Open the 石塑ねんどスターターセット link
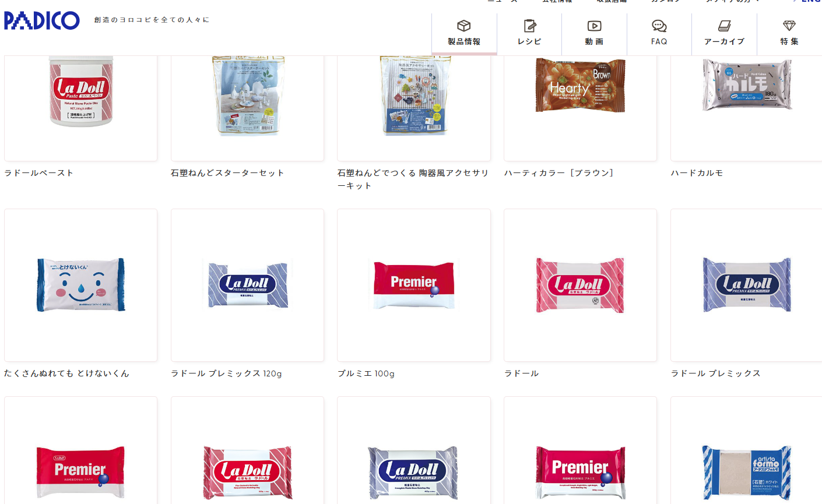The height and width of the screenshot is (504, 822). (228, 173)
